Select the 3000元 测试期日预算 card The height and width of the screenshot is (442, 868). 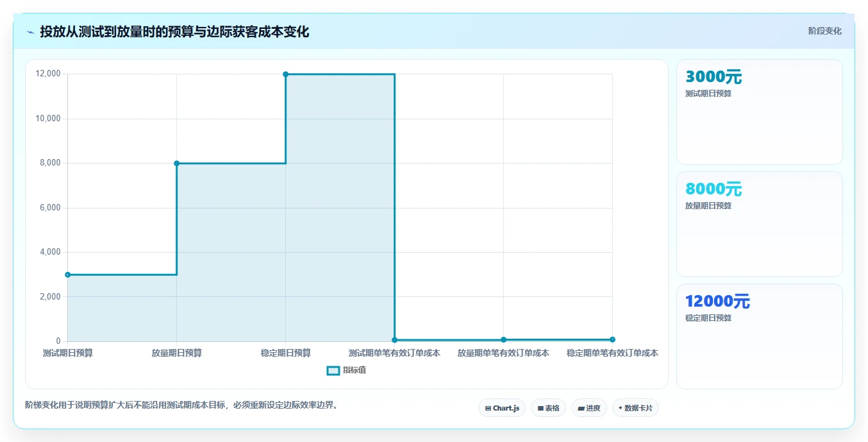760,112
